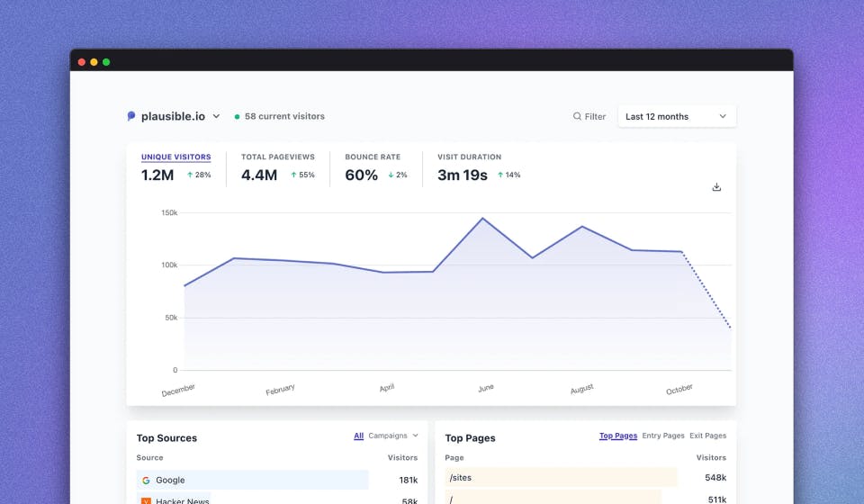The image size is (864, 504).
Task: Click the Hacker News source icon
Action: click(x=146, y=500)
